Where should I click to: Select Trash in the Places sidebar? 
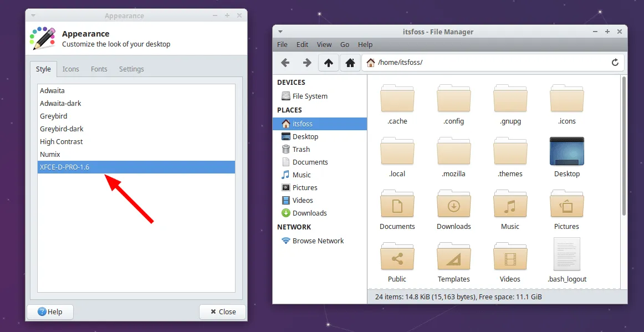301,149
